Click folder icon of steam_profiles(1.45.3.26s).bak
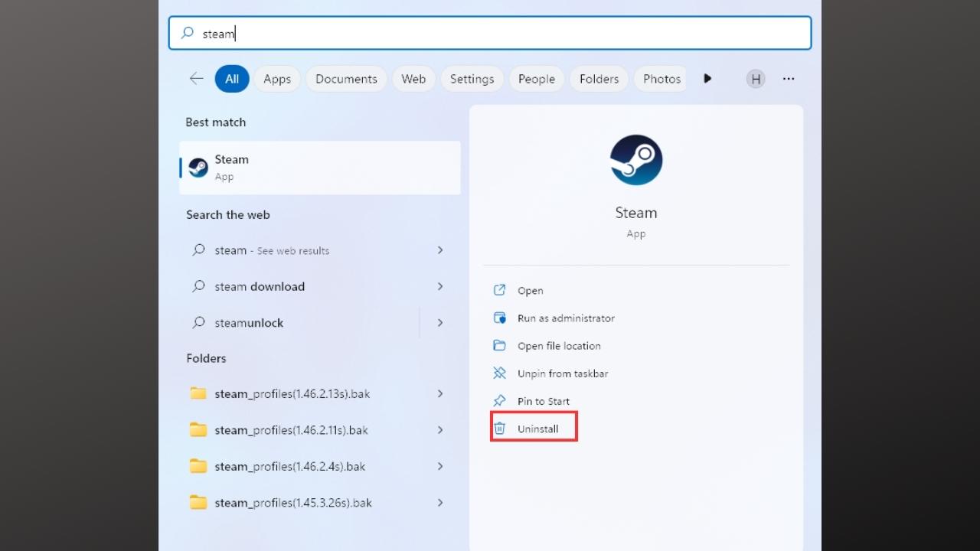Image resolution: width=980 pixels, height=551 pixels. pos(198,503)
